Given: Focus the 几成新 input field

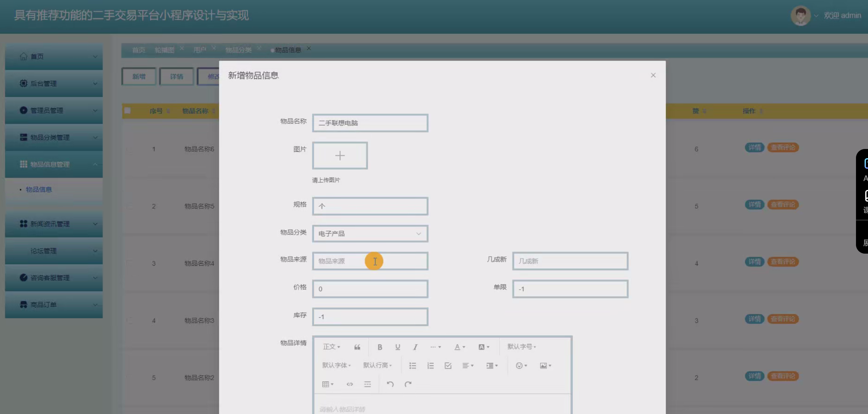Looking at the screenshot, I should coord(570,261).
